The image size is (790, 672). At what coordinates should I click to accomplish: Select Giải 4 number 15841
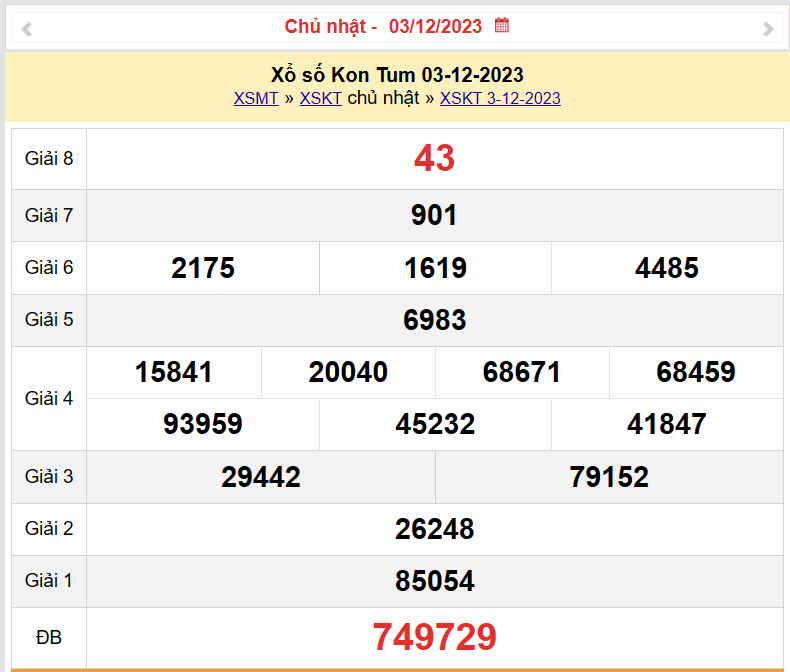[x=174, y=372]
